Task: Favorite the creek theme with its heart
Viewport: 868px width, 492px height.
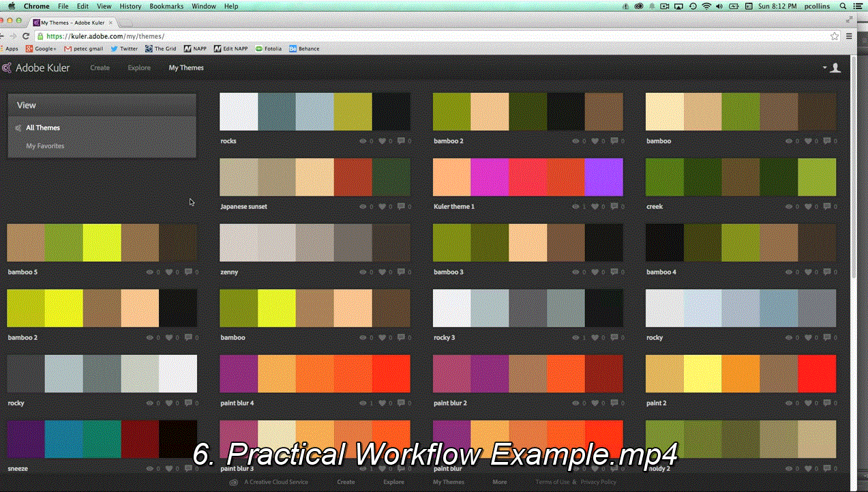Action: [x=808, y=207]
